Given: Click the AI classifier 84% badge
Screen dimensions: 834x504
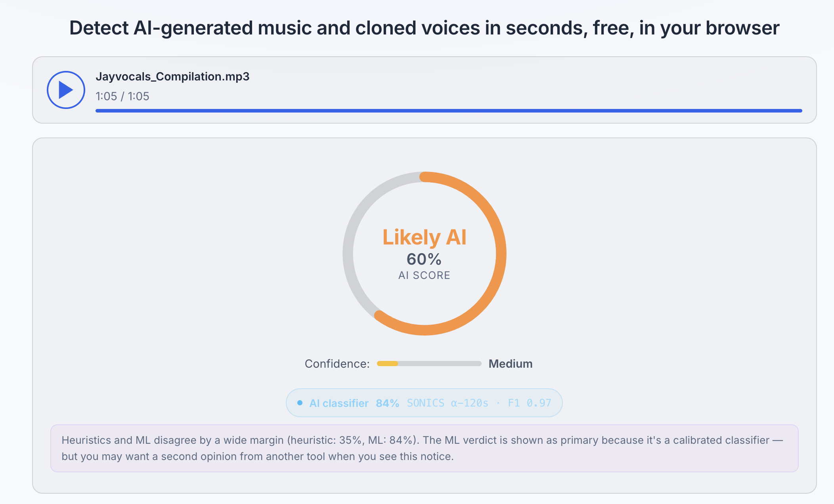Looking at the screenshot, I should [424, 403].
